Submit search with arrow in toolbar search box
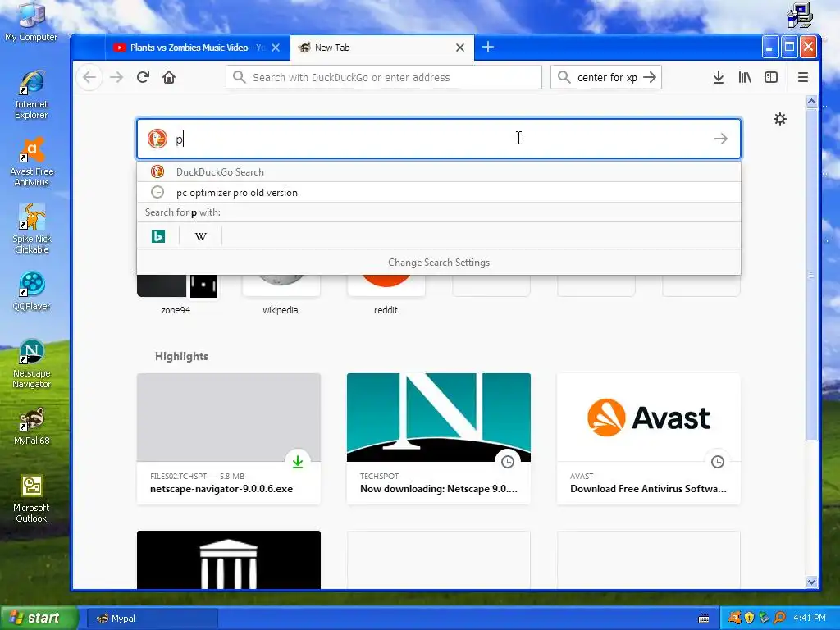 [650, 77]
